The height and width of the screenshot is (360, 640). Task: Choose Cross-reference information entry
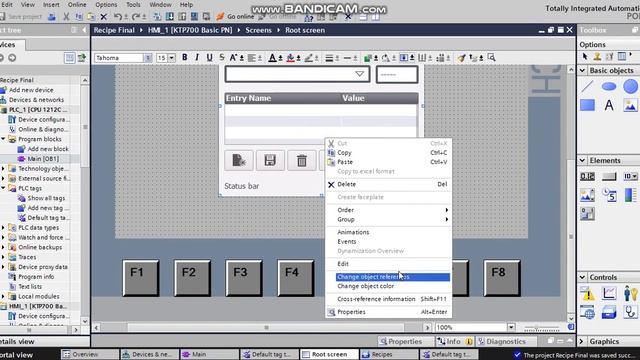389,299
